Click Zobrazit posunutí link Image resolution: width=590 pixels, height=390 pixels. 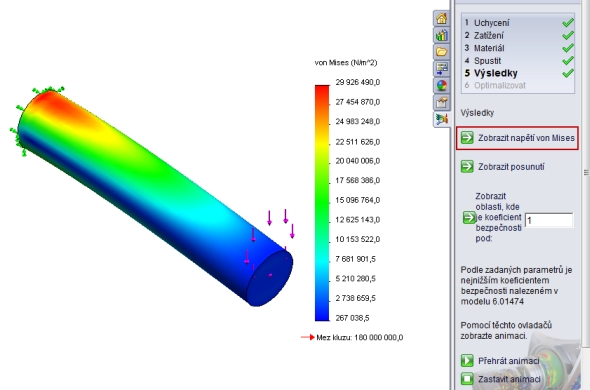[x=511, y=167]
